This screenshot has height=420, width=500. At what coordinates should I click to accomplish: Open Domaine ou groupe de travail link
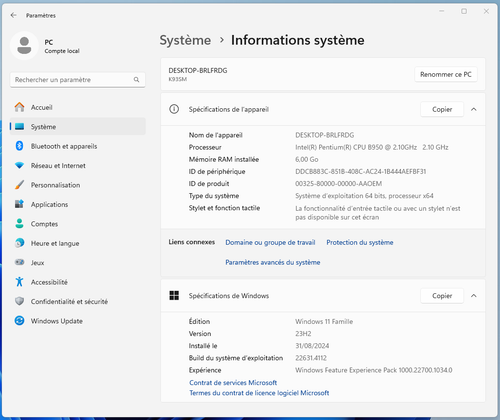tap(270, 242)
